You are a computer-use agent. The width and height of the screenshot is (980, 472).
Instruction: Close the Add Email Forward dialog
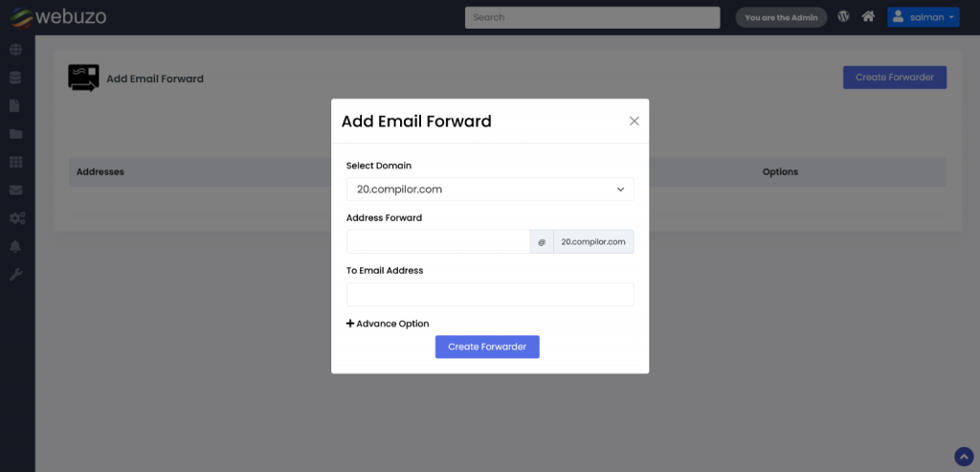tap(634, 122)
